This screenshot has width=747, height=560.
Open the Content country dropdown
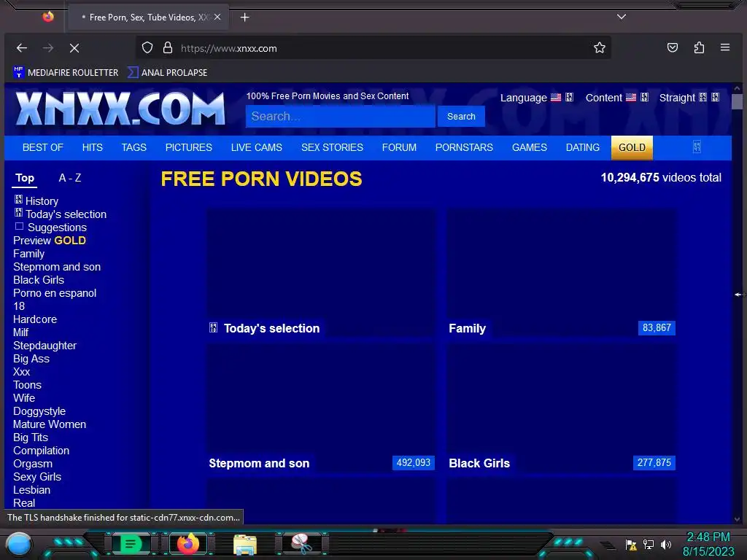click(617, 98)
